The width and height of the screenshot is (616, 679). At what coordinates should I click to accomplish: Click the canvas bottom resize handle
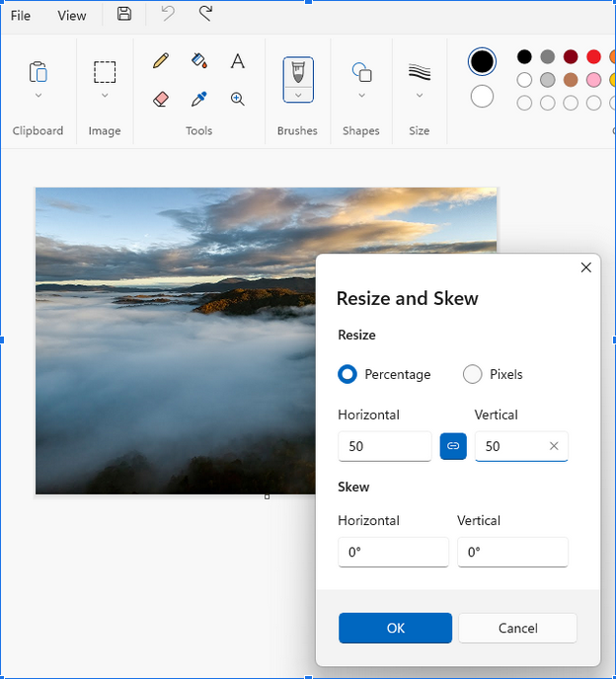(267, 496)
